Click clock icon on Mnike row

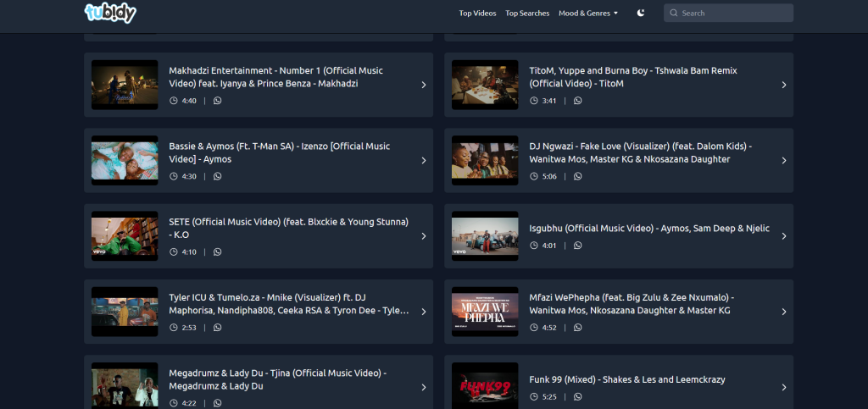(173, 328)
